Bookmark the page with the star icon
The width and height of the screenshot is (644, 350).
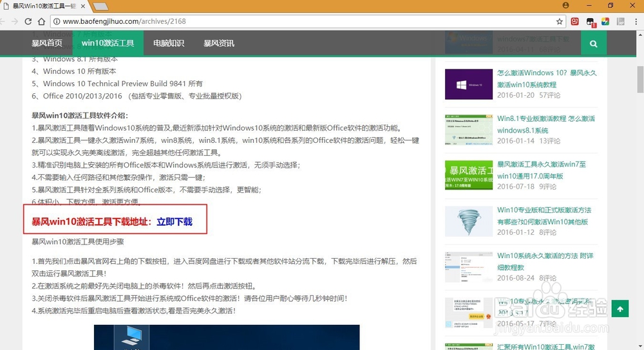pos(560,21)
